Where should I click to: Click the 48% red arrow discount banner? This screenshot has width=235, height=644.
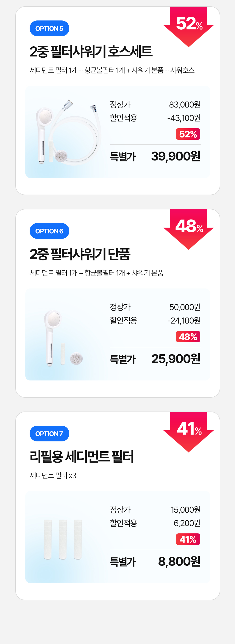188,229
